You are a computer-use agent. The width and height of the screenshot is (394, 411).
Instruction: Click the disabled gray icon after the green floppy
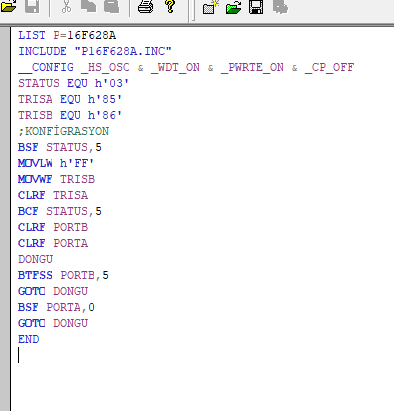tap(280, 7)
